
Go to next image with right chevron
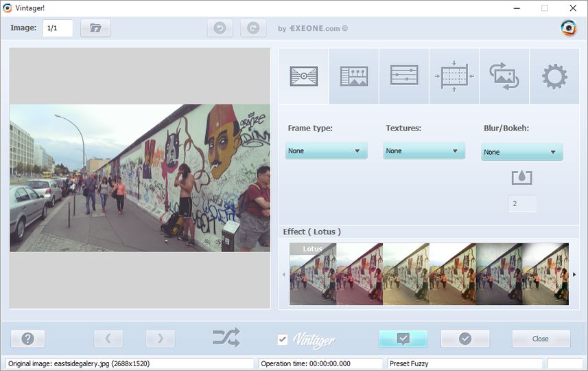tap(160, 339)
